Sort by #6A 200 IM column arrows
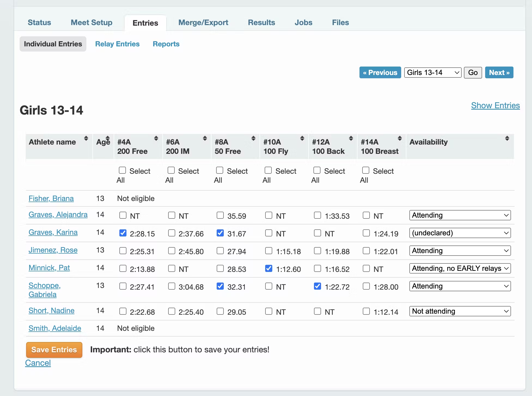 click(x=205, y=138)
